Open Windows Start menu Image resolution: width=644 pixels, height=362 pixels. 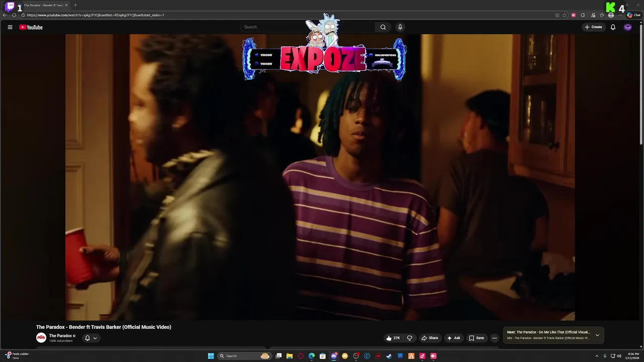(211, 356)
